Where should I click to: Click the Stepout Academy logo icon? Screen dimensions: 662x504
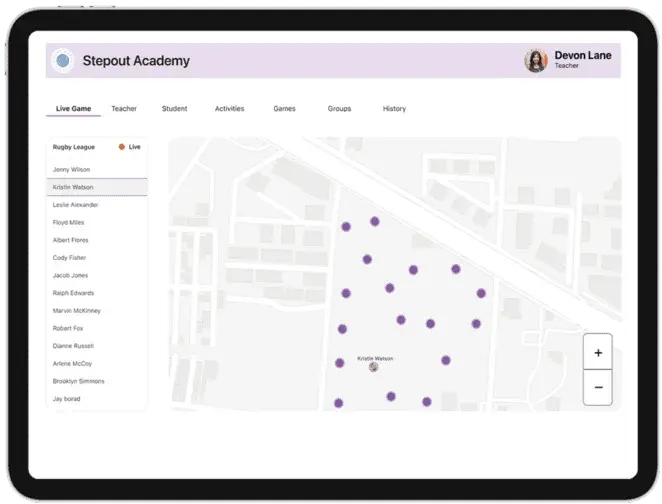(63, 61)
